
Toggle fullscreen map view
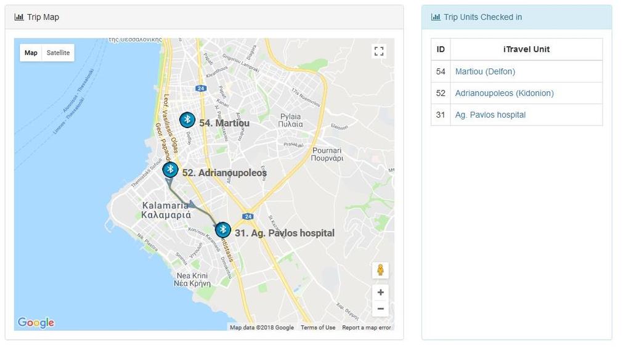tap(379, 51)
